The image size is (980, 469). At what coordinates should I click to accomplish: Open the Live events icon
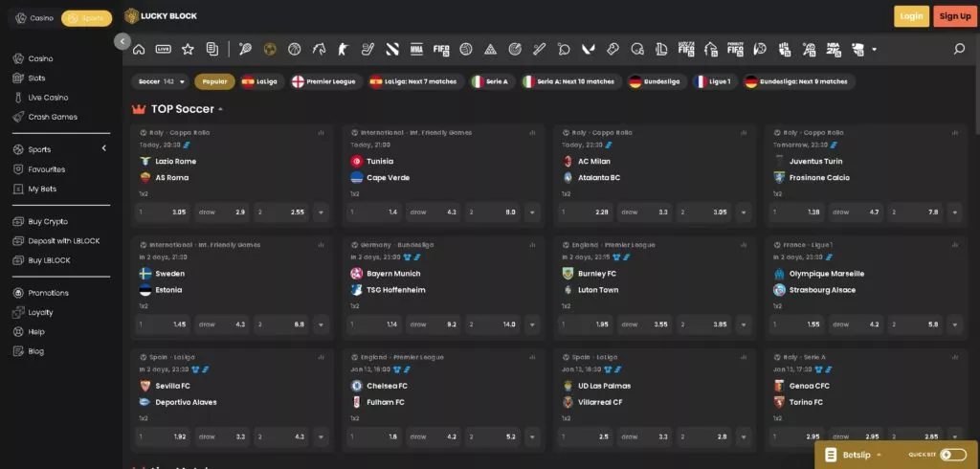(x=163, y=49)
